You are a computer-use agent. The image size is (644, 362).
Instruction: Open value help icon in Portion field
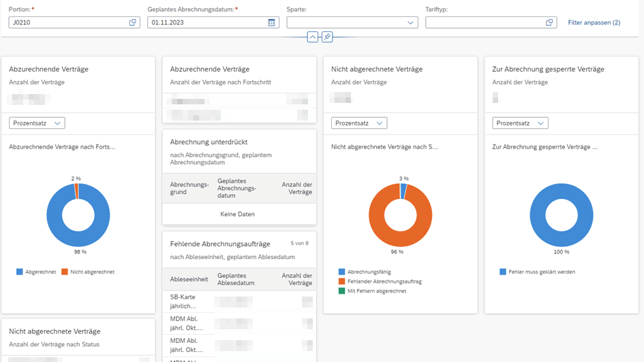133,22
